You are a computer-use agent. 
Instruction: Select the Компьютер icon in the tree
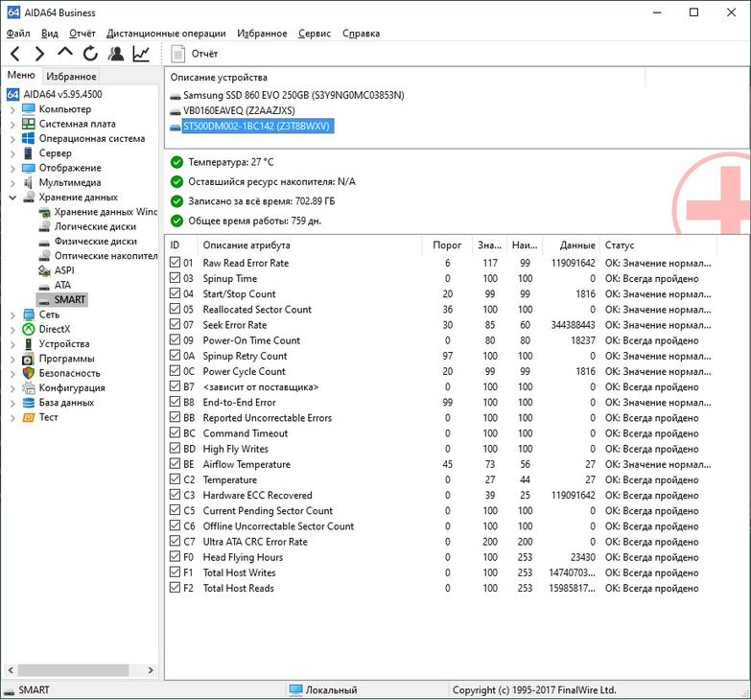[29, 109]
